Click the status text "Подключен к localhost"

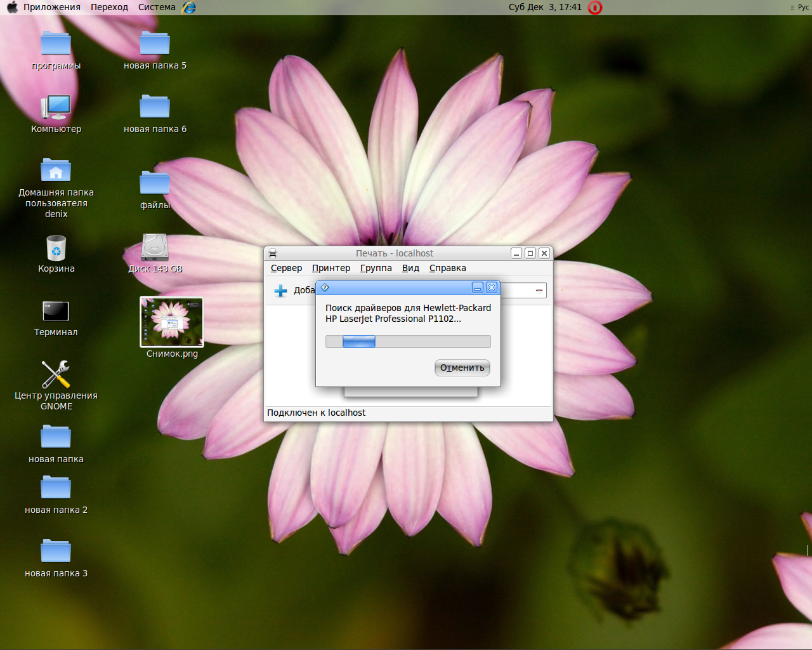316,413
